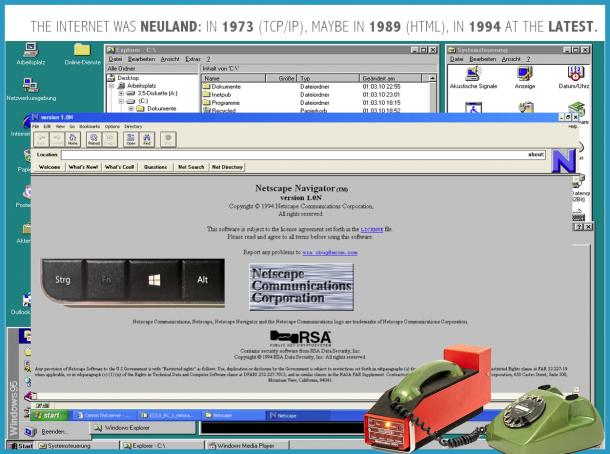The width and height of the screenshot is (610, 454).
Task: Click the Location address field
Action: point(300,154)
